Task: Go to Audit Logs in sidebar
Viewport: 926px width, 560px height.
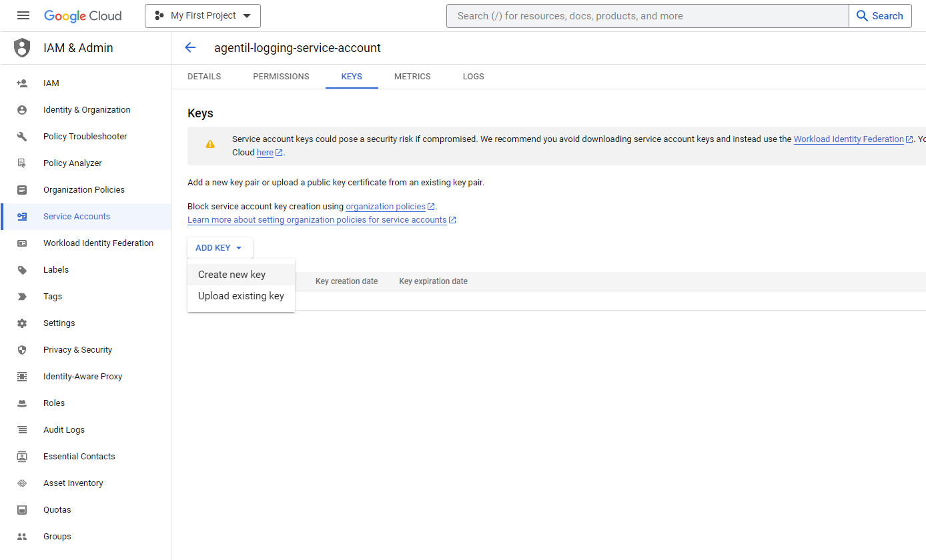Action: click(x=64, y=430)
